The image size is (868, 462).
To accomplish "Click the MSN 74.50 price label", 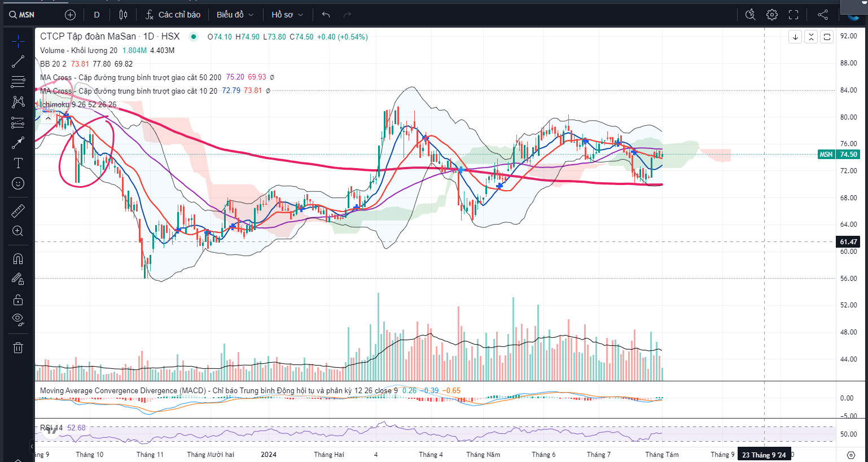I will point(839,155).
